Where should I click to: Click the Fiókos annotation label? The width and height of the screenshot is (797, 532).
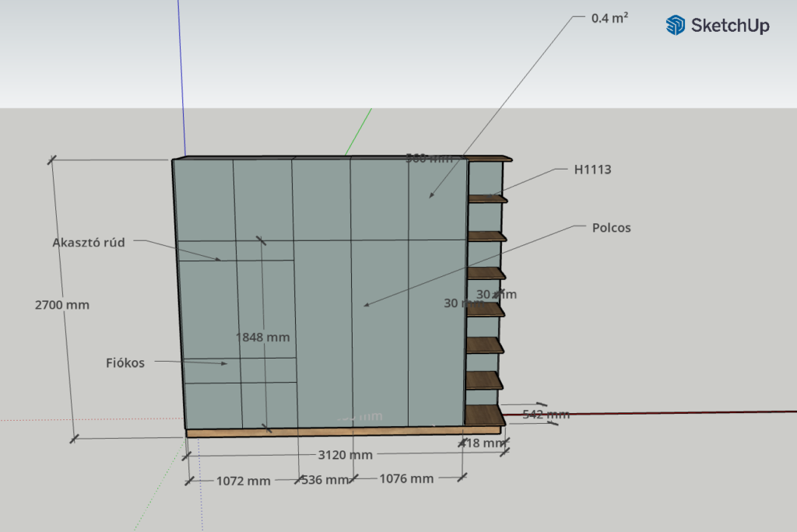[125, 362]
